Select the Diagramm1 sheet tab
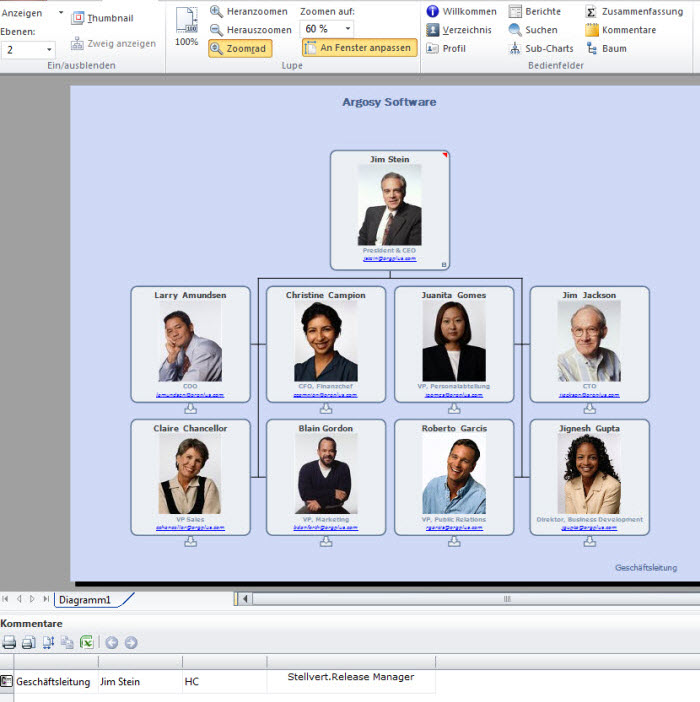Screen dimensions: 700x702 85,600
